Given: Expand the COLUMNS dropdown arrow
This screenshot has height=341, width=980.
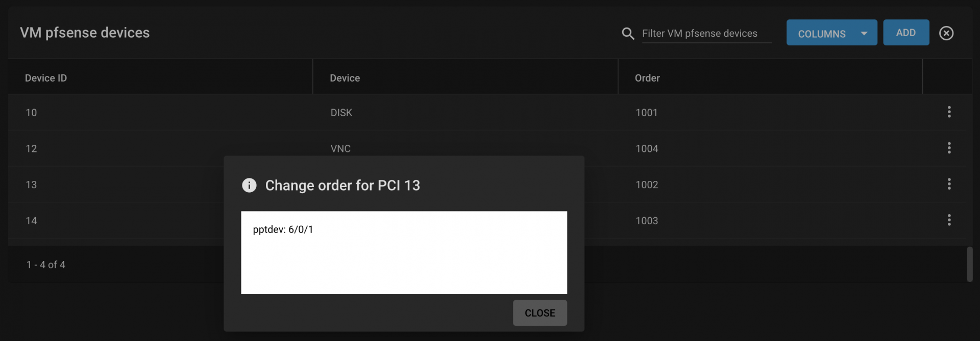Looking at the screenshot, I should click(x=864, y=34).
